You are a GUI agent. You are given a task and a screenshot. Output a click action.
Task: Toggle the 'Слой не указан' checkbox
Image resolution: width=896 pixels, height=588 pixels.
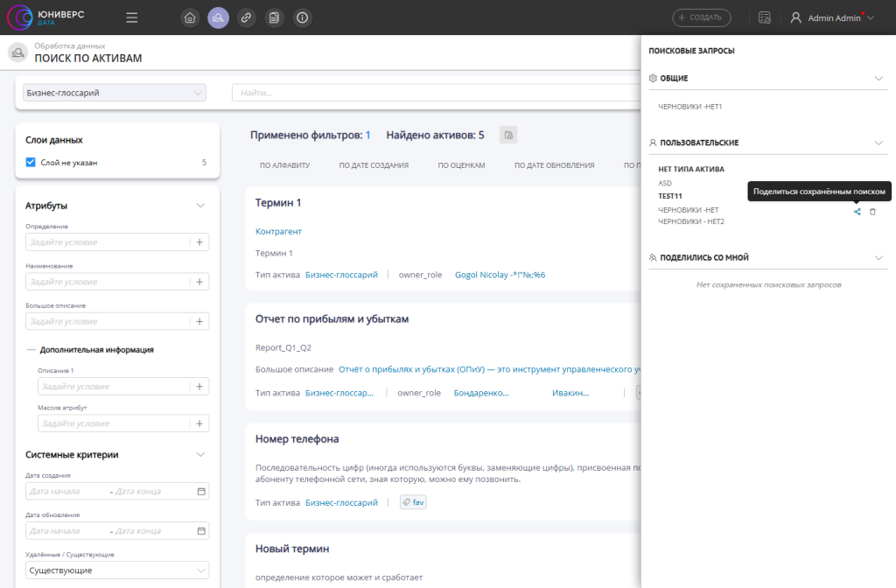pyautogui.click(x=31, y=162)
